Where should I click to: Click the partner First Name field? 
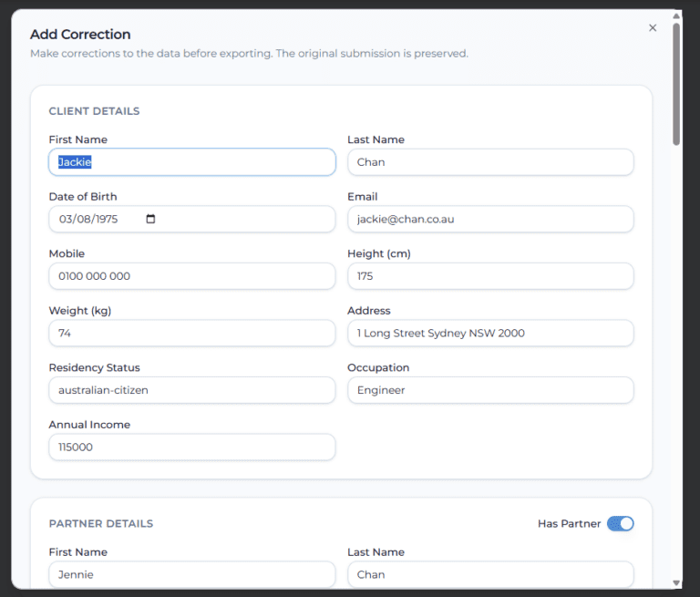[191, 574]
